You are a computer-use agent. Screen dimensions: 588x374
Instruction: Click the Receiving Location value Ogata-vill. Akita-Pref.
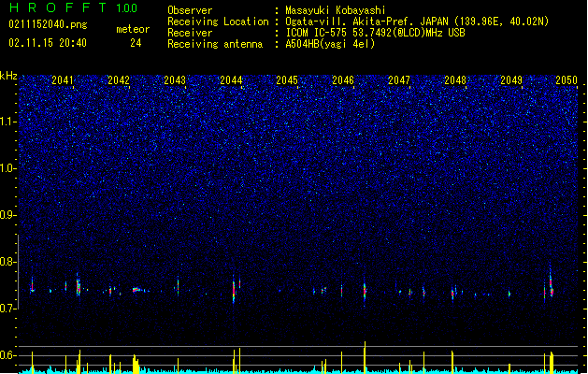coord(348,22)
